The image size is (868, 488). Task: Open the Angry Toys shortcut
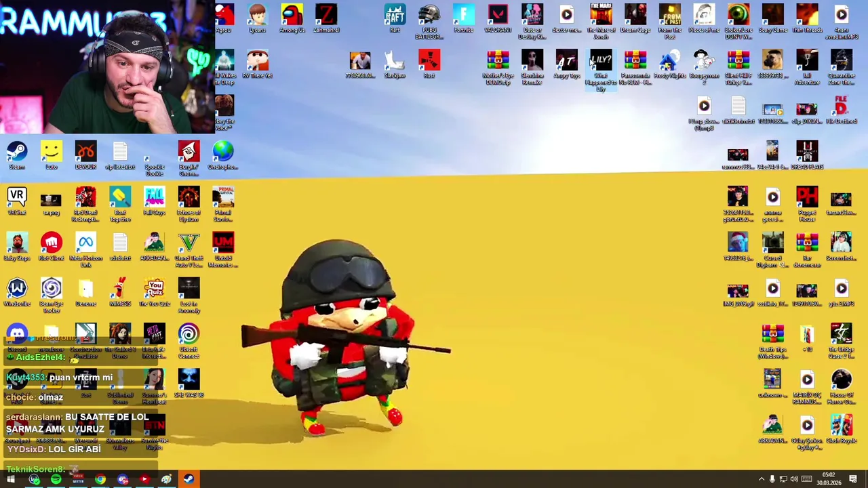pos(567,64)
